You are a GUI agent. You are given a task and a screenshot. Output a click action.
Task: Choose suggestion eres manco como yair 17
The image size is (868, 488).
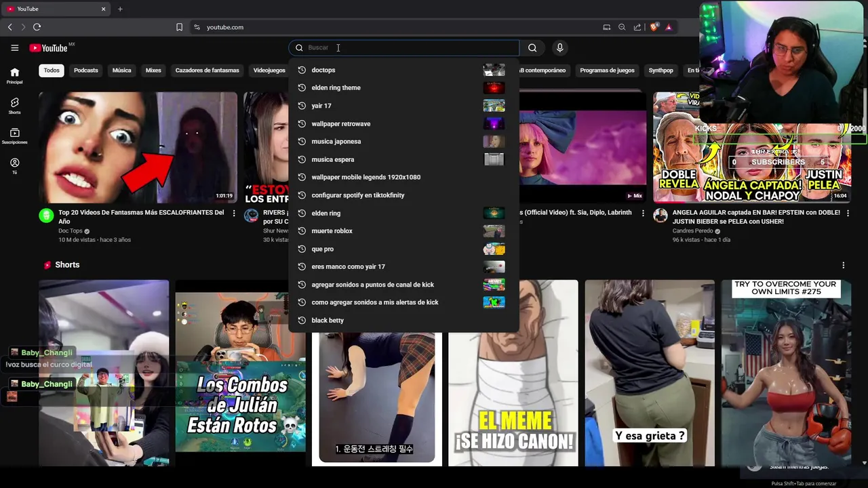(x=403, y=266)
